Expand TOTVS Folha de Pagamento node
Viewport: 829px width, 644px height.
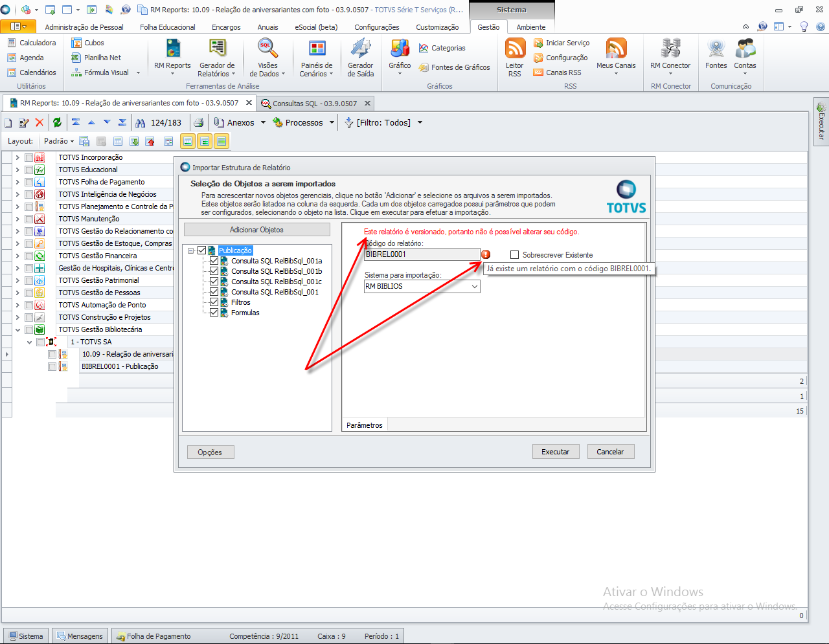coord(17,182)
